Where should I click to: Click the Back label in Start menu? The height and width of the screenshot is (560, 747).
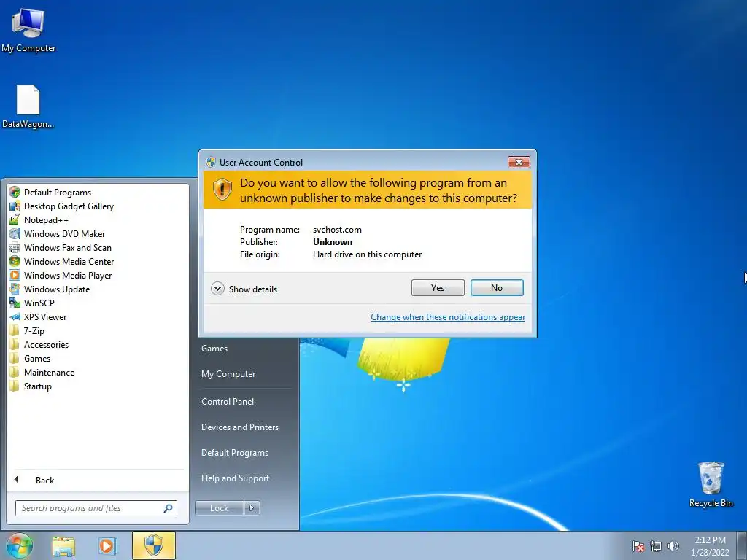click(x=44, y=480)
